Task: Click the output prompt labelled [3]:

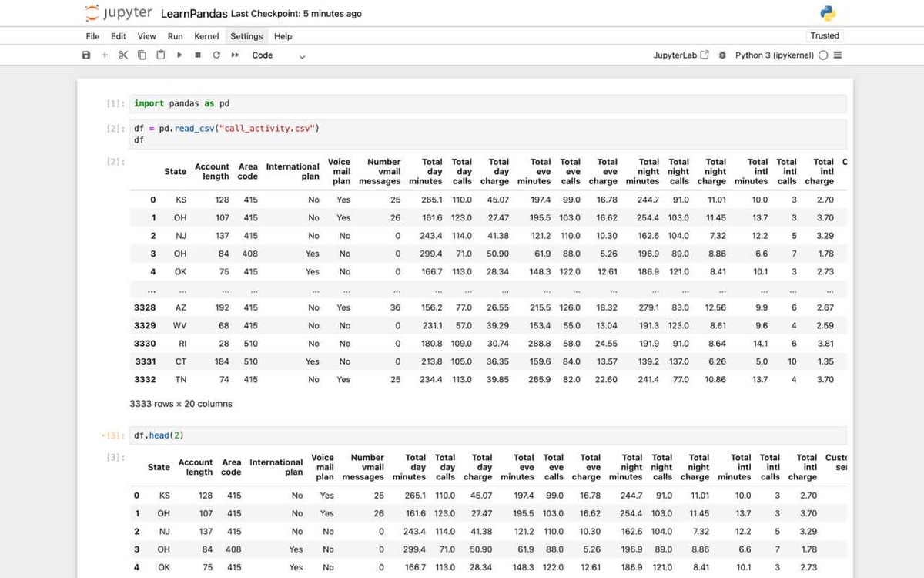Action: coord(115,458)
